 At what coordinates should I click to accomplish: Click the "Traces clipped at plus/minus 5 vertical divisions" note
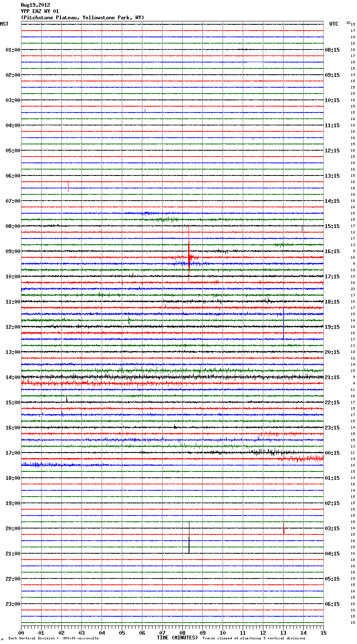pos(254,639)
